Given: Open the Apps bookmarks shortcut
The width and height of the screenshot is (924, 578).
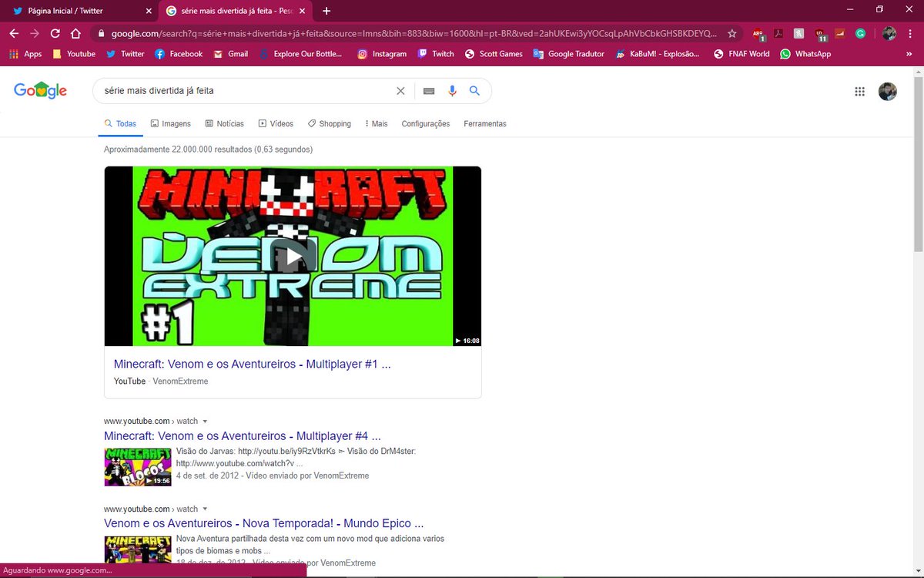Looking at the screenshot, I should pyautogui.click(x=25, y=54).
